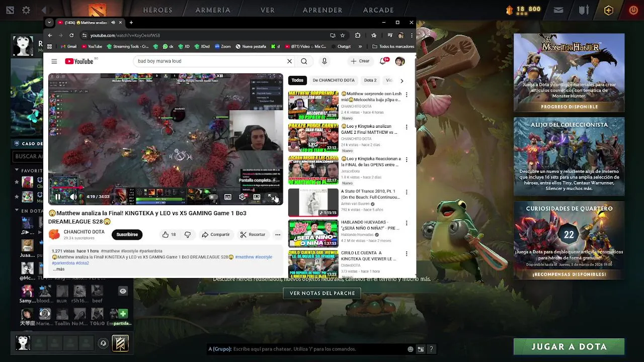Click the Recortar clip button
This screenshot has width=644, height=362.
pyautogui.click(x=253, y=234)
